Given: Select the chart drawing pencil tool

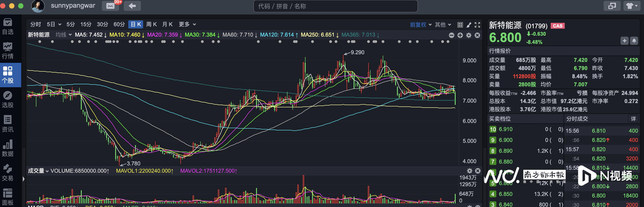Looking at the screenshot, I should [x=469, y=25].
